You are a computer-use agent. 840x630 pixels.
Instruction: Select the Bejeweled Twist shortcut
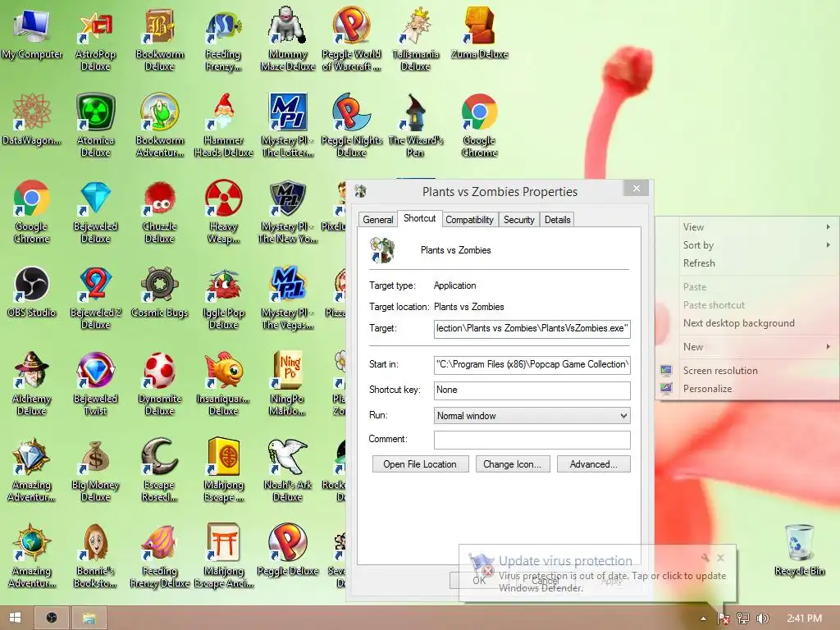coord(95,385)
